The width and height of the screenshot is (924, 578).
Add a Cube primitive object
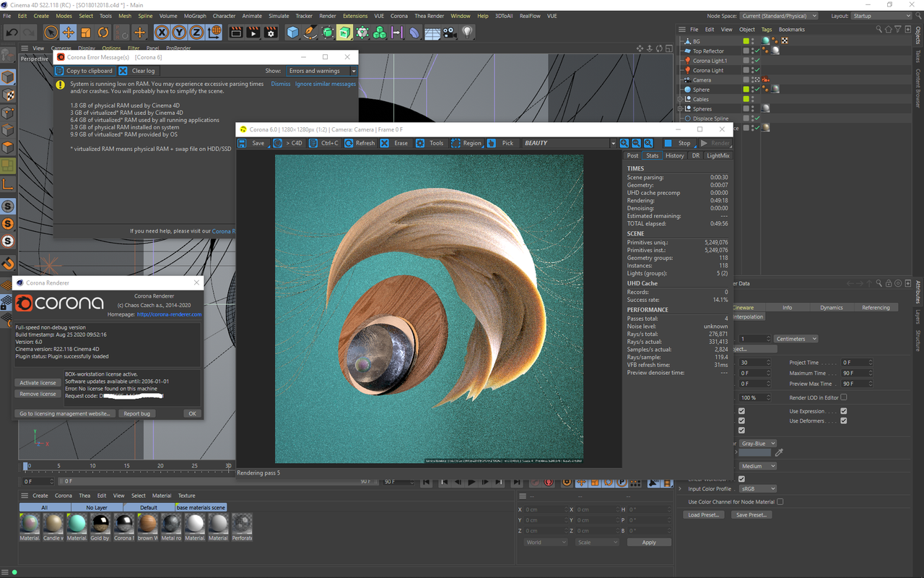pyautogui.click(x=292, y=33)
